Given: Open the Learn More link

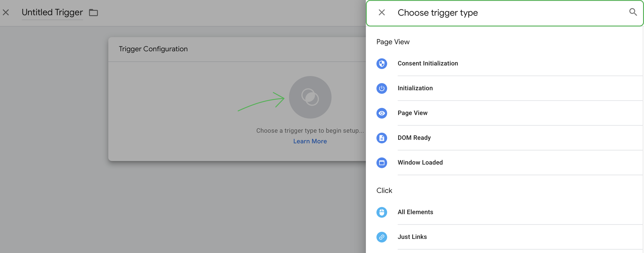Looking at the screenshot, I should [310, 141].
